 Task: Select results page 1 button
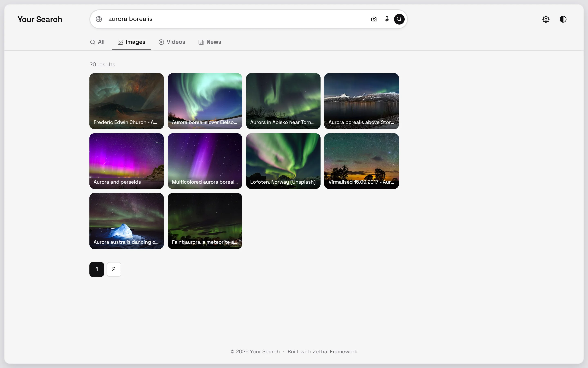[97, 269]
